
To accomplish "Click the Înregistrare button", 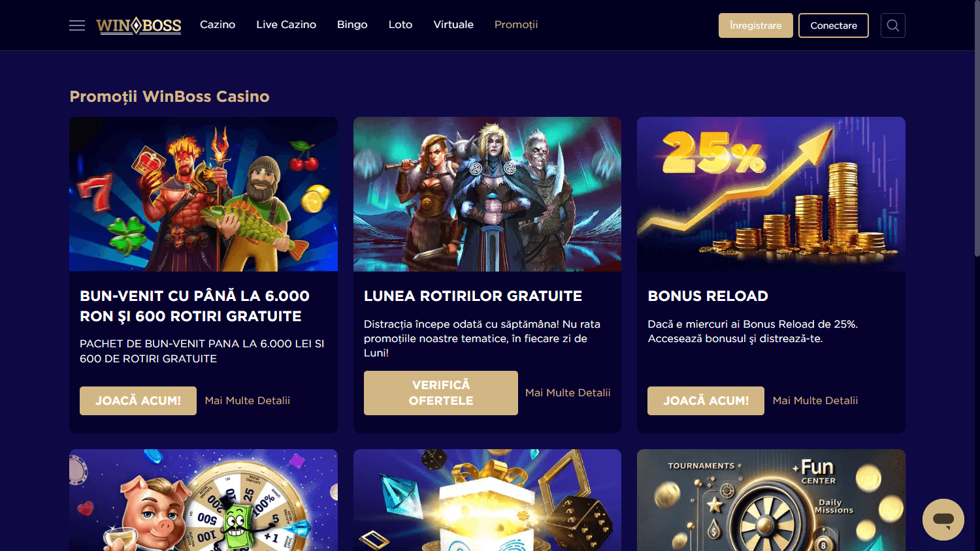I will pyautogui.click(x=756, y=25).
